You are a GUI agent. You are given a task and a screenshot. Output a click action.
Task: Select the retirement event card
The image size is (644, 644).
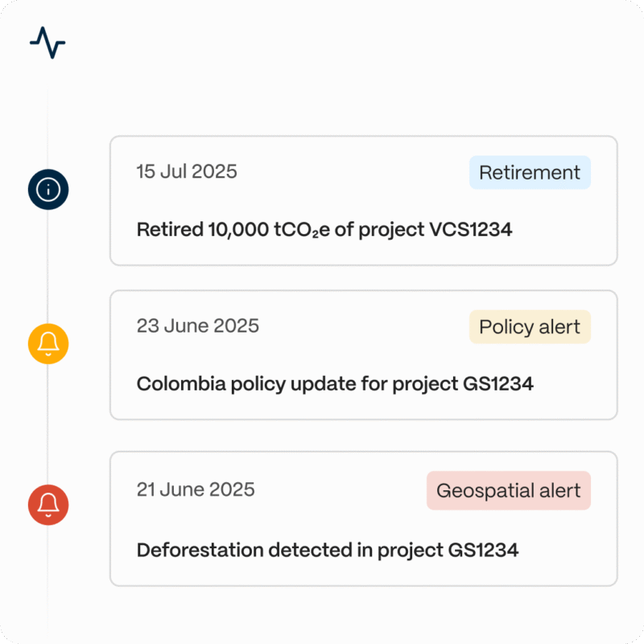tap(364, 200)
